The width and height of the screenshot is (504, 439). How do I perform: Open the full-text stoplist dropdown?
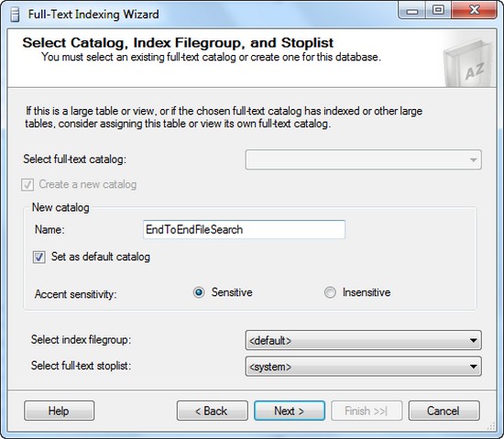click(363, 367)
